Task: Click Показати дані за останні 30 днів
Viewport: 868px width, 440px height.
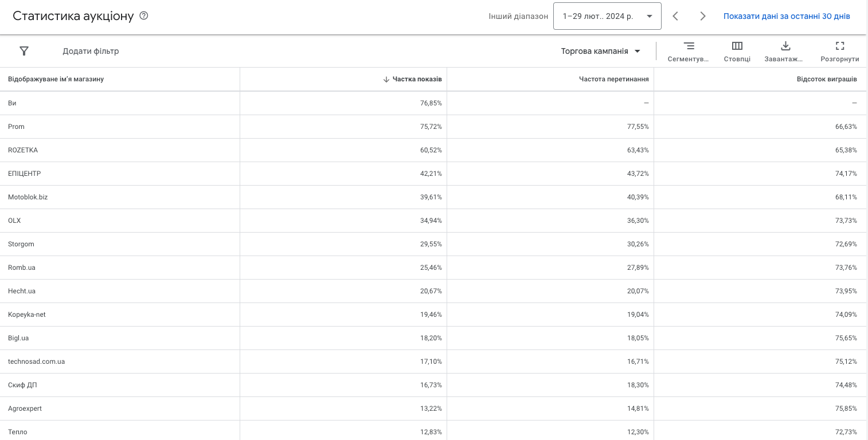Action: click(x=787, y=16)
